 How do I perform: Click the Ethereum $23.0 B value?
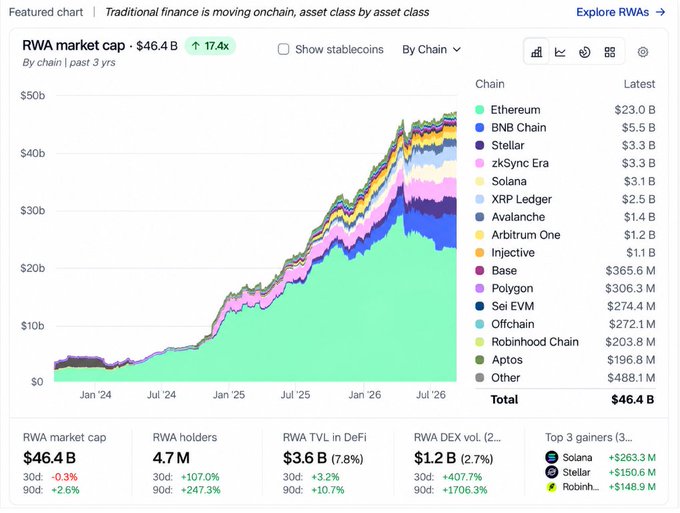(634, 110)
